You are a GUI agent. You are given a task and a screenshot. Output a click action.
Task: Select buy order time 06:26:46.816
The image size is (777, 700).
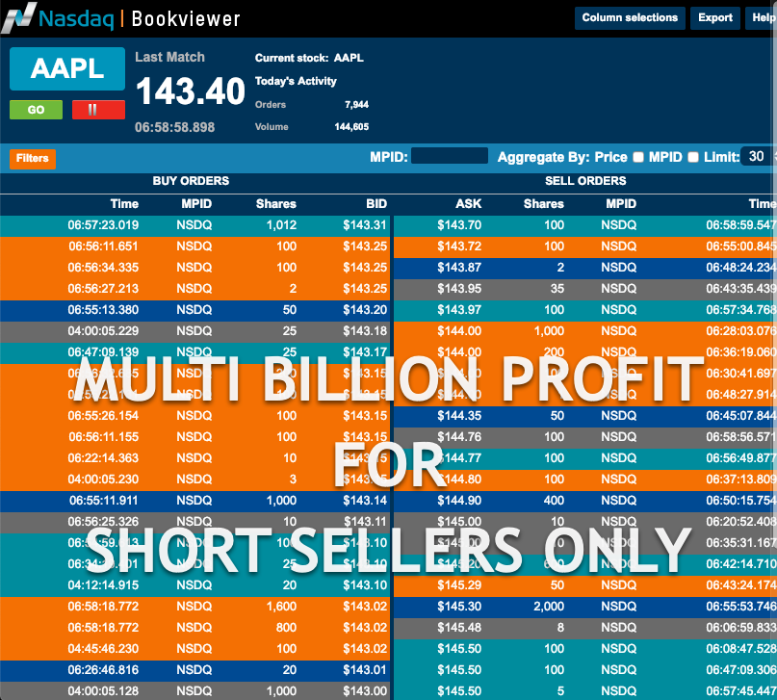point(103,670)
